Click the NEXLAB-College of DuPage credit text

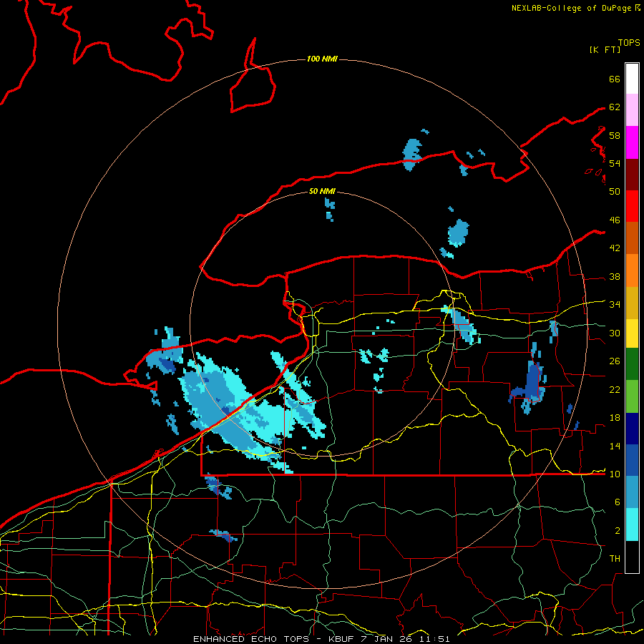(x=571, y=8)
